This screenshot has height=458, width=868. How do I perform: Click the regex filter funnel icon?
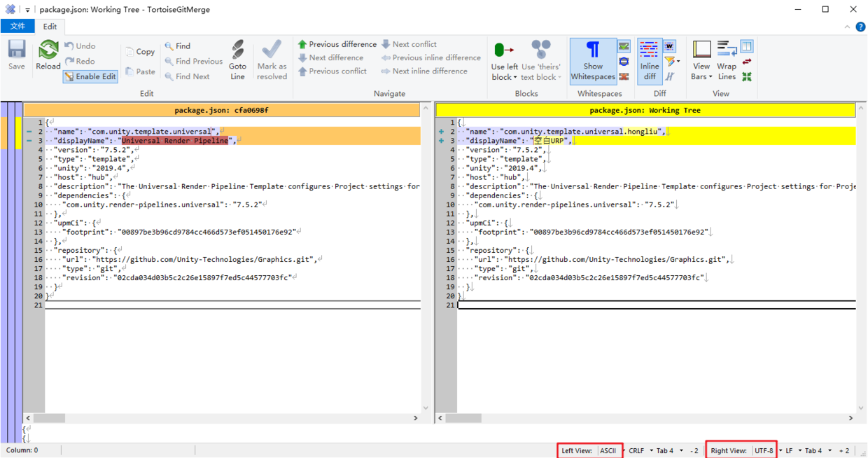tap(671, 62)
